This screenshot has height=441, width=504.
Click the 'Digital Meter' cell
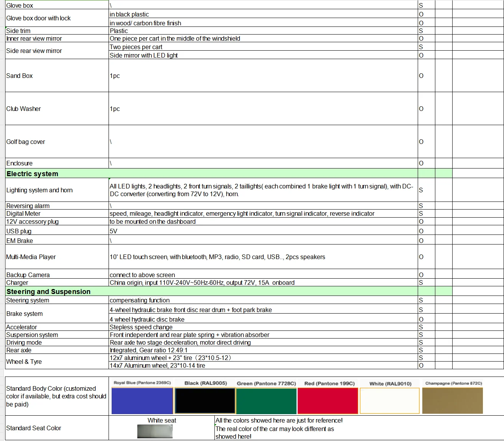click(57, 213)
